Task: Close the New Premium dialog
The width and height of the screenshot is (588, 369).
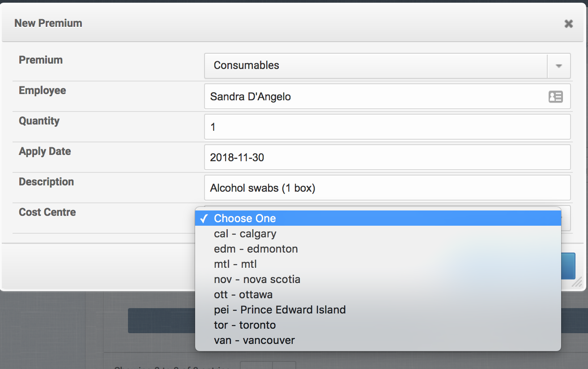Action: 568,24
